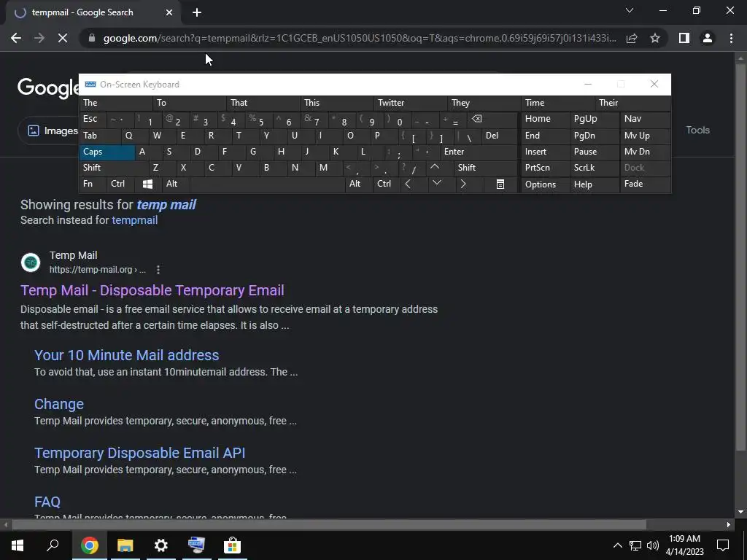The height and width of the screenshot is (560, 747).
Task: Open 'Your 10 Minute Mail address' sitelink
Action: 127,355
